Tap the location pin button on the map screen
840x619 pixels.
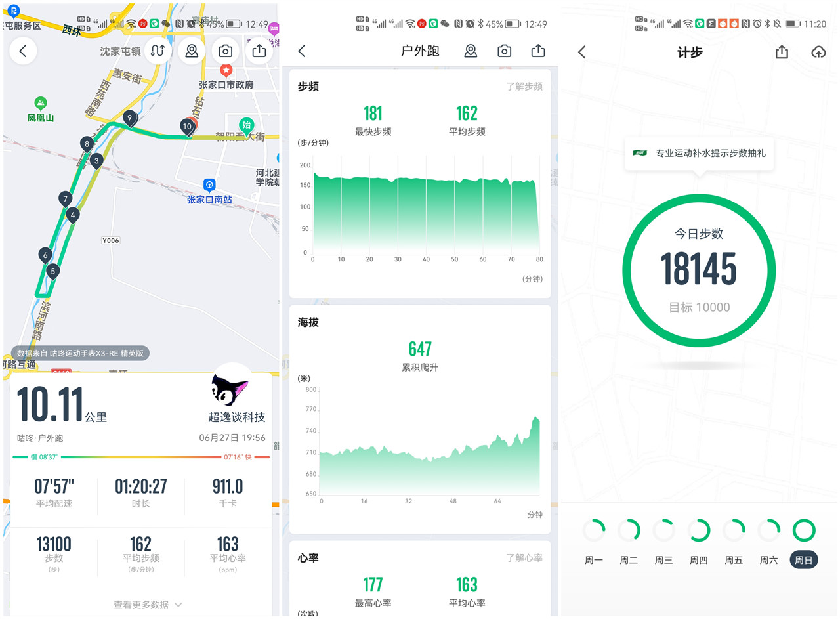(x=192, y=51)
